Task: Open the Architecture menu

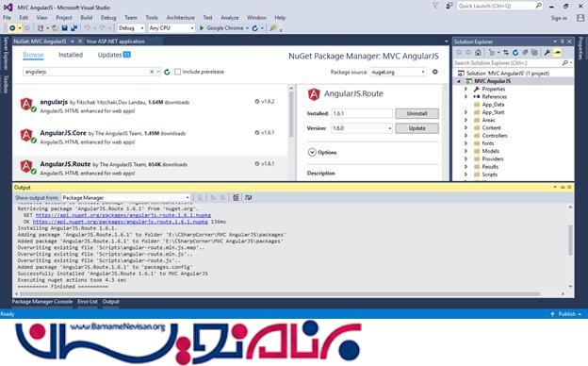Action: [180, 18]
